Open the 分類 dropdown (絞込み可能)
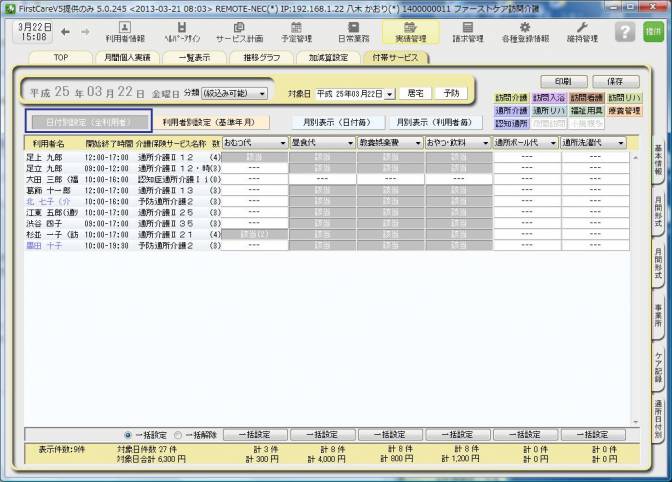 pyautogui.click(x=235, y=93)
